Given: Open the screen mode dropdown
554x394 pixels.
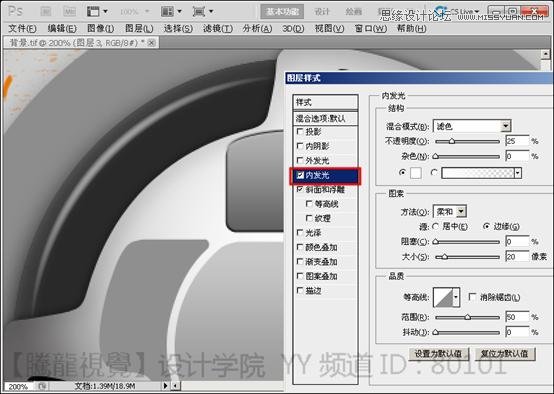Looking at the screenshot, I should (203, 12).
